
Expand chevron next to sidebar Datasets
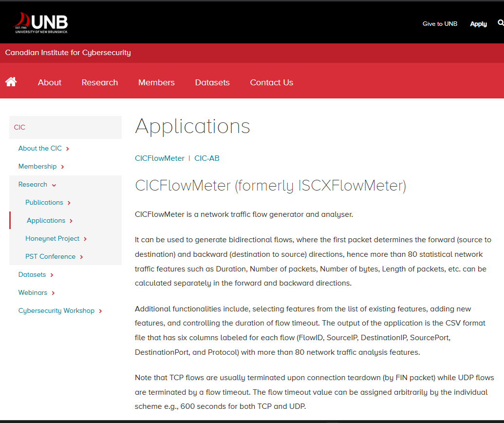52,275
